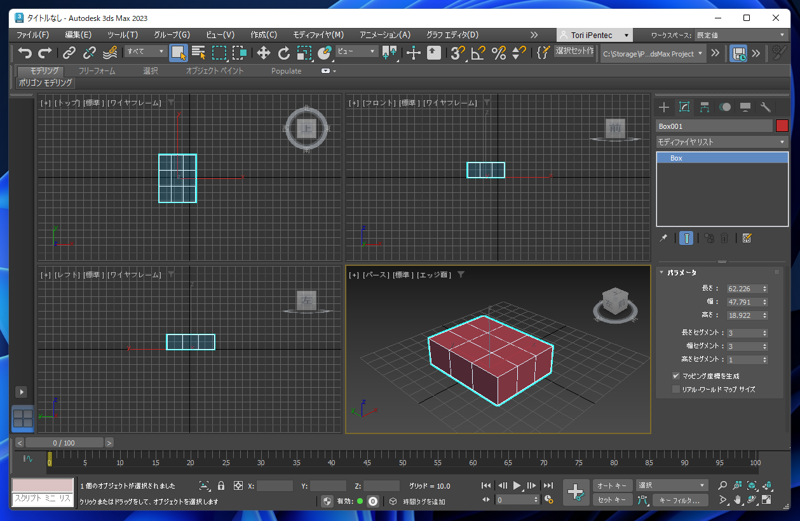Click the Select and Place tool icon

324,53
